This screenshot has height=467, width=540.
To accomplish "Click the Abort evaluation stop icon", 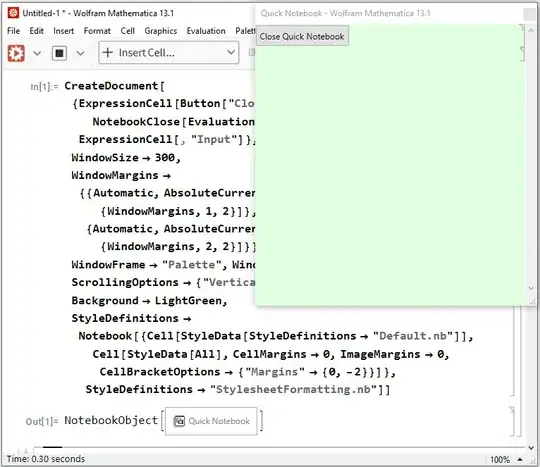I will (59, 53).
